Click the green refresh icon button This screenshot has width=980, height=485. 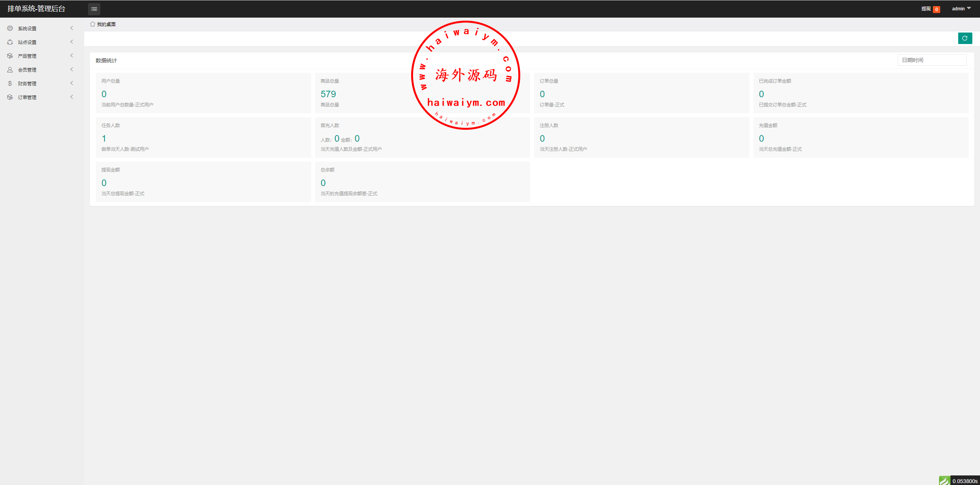965,38
